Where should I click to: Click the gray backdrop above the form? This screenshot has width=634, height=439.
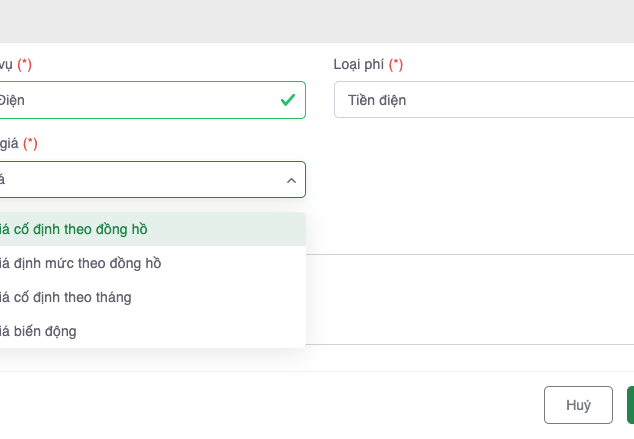tap(317, 20)
